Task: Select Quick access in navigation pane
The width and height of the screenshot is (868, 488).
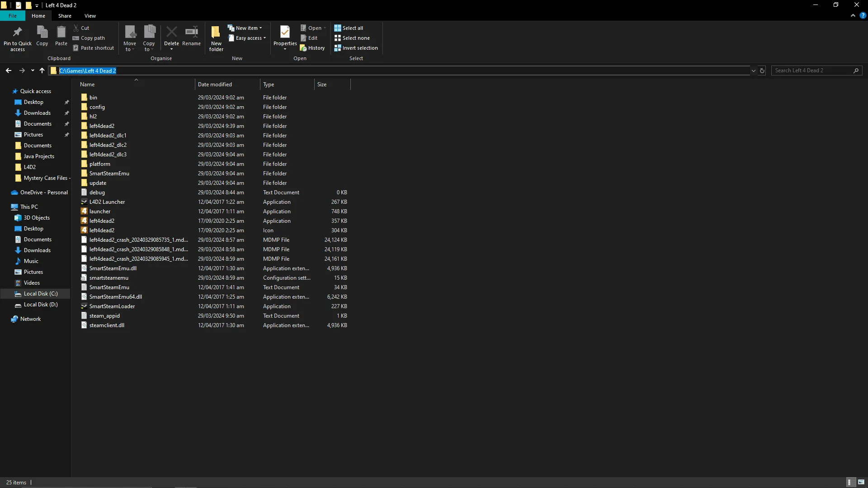Action: click(35, 91)
